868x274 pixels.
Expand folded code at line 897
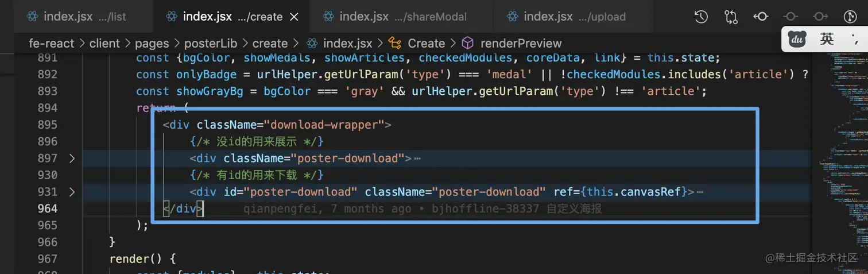click(x=72, y=158)
